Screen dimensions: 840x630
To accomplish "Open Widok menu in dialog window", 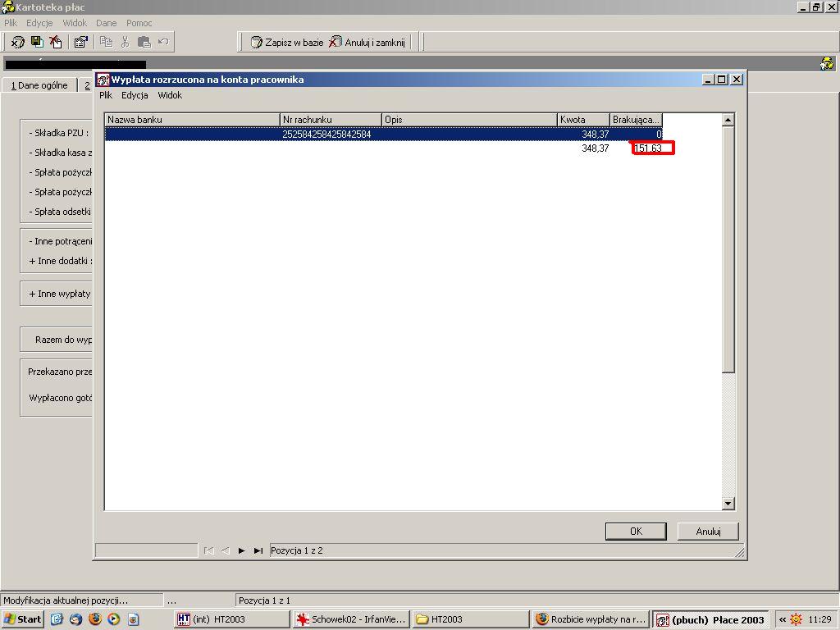I will point(170,95).
